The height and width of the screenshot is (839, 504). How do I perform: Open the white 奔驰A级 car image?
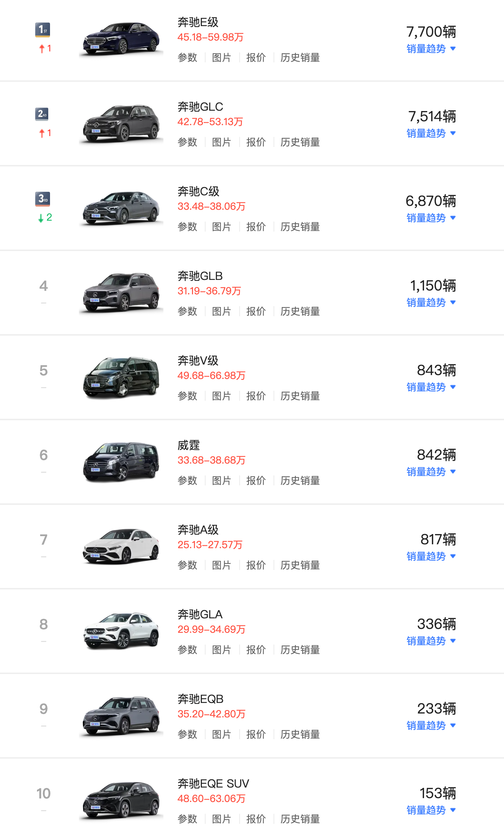(x=121, y=547)
